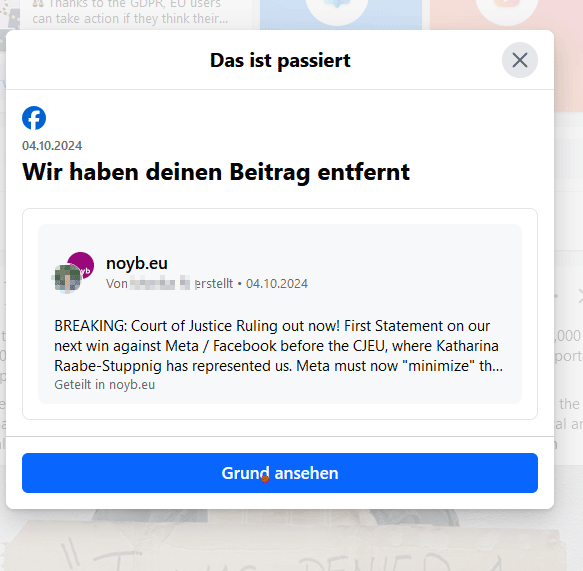Image resolution: width=583 pixels, height=571 pixels.
Task: Click the 'BREAKING: Court of Justice' post text
Action: pos(278,345)
